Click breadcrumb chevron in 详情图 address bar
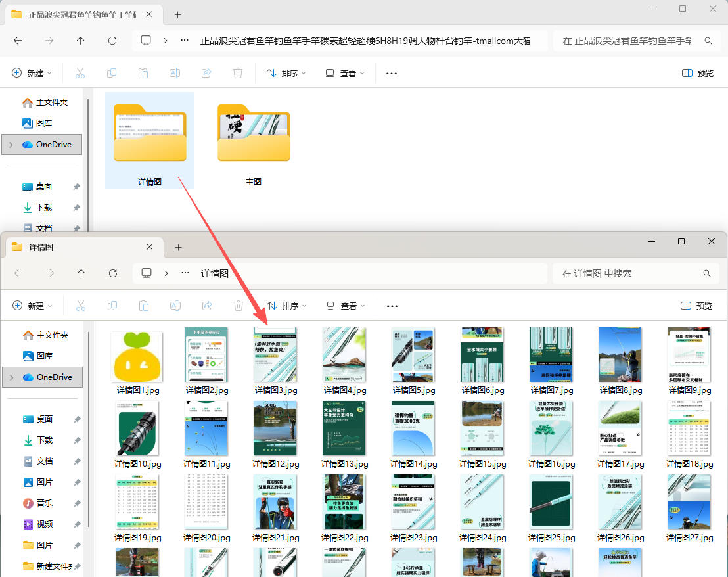Viewport: 728px width, 577px height. (166, 273)
